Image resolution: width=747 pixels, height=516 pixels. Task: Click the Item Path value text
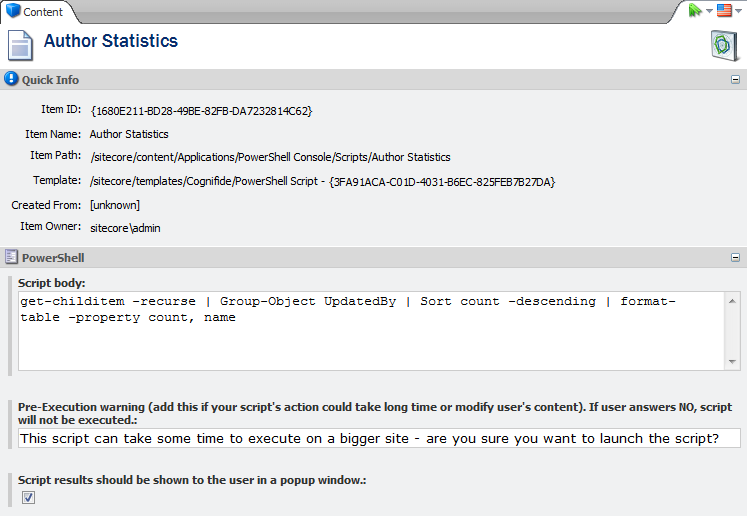coord(270,157)
